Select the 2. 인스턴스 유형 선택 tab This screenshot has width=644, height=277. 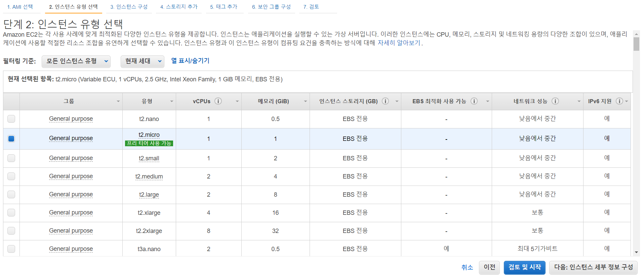click(73, 7)
